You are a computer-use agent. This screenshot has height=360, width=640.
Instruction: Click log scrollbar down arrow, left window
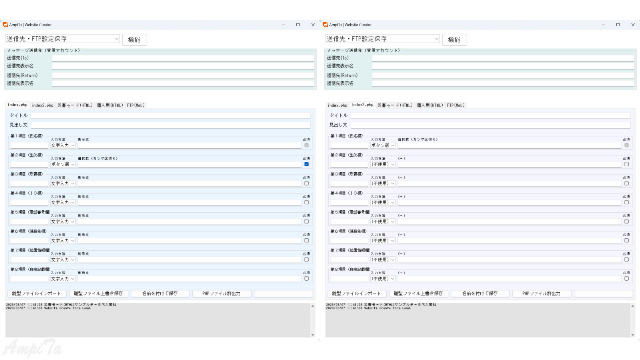[313, 335]
